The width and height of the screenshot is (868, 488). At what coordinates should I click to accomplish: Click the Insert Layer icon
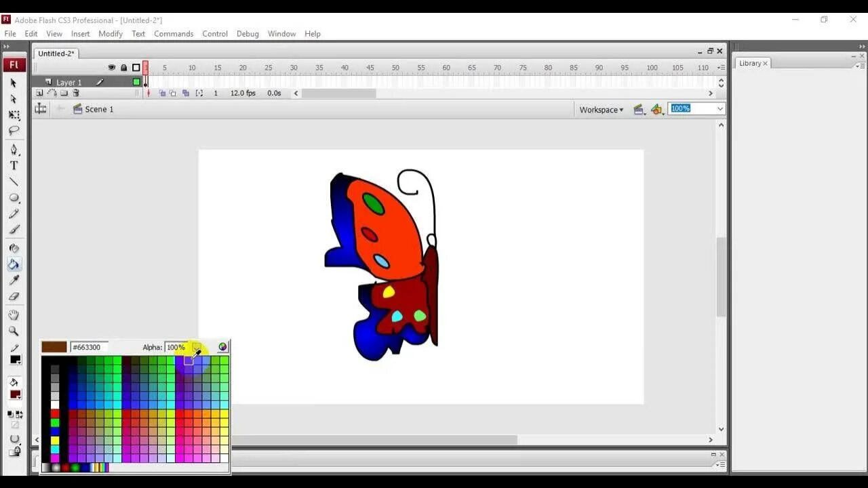[x=39, y=93]
